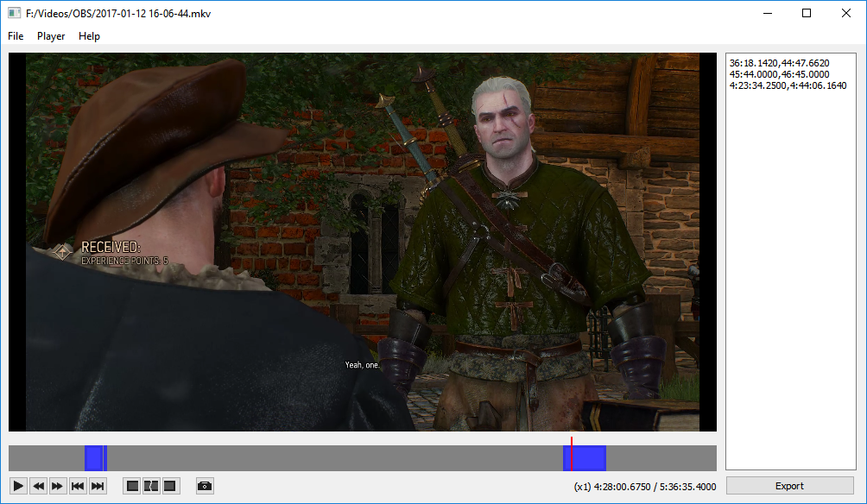Click the fast-forward double-arrow button
867x504 pixels.
(x=58, y=487)
